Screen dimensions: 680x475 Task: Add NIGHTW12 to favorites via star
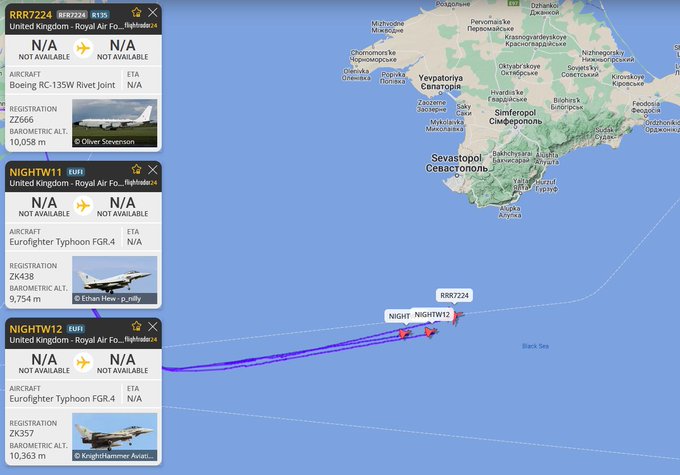click(x=137, y=326)
